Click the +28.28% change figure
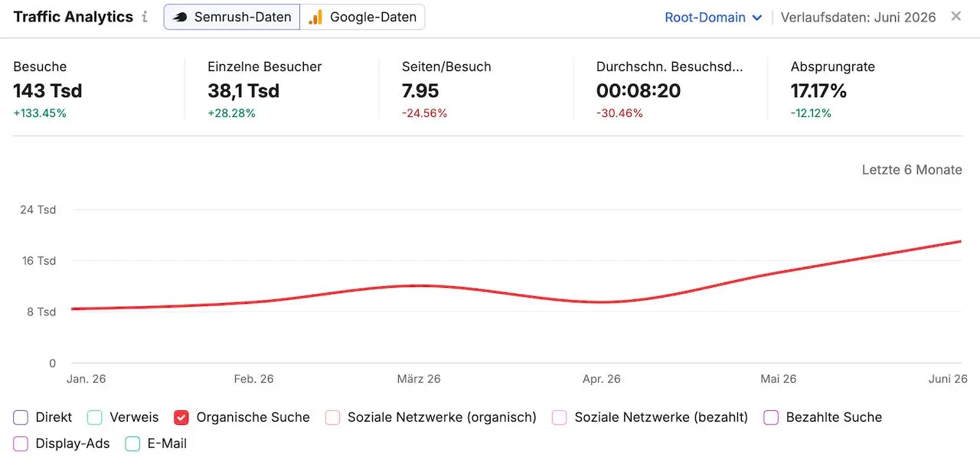This screenshot has height=463, width=980. point(231,113)
